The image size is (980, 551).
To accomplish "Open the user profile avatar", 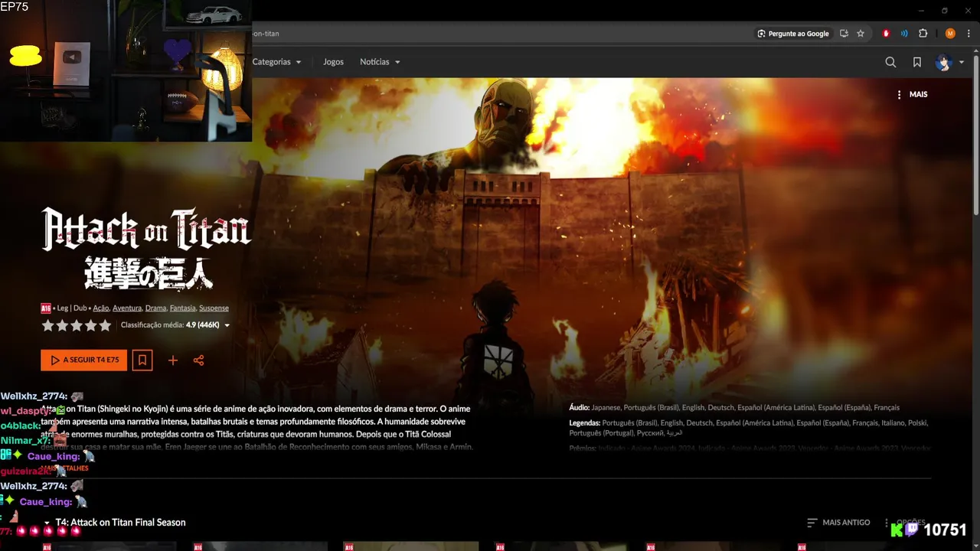I will [x=943, y=62].
